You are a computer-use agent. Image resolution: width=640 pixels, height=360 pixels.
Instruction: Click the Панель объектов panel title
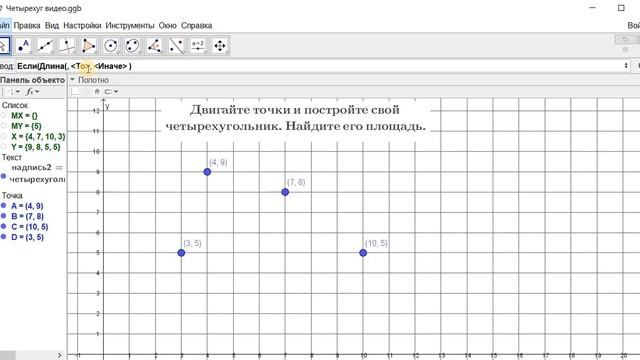click(x=32, y=80)
